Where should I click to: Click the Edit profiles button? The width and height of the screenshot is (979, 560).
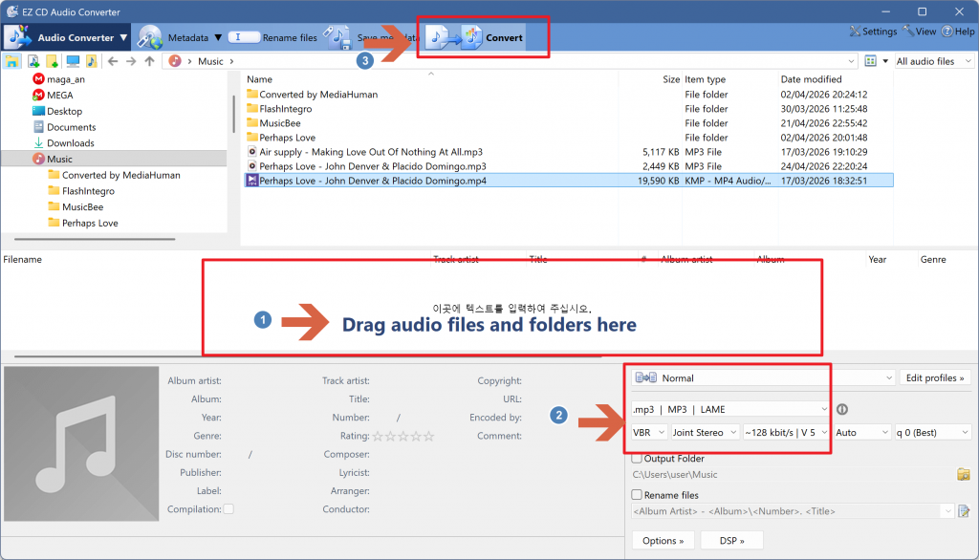pyautogui.click(x=935, y=377)
